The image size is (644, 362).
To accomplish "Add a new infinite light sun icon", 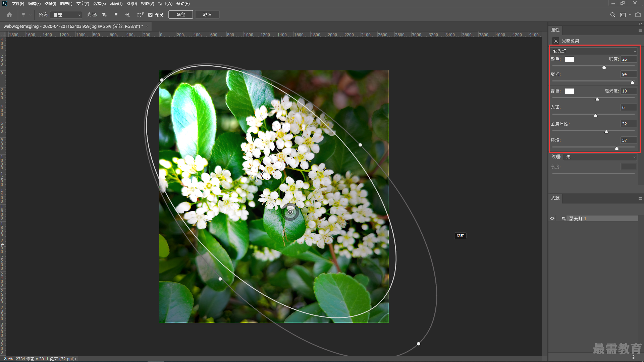I will click(x=127, y=15).
